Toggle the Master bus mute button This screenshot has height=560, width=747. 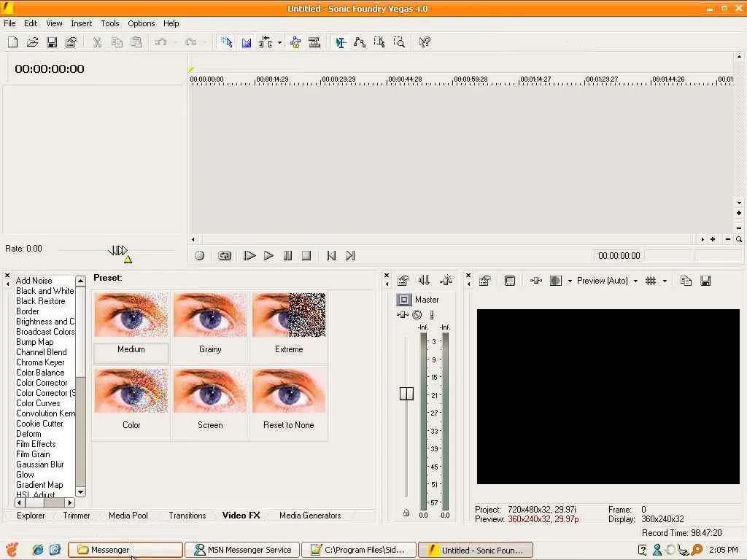(417, 315)
